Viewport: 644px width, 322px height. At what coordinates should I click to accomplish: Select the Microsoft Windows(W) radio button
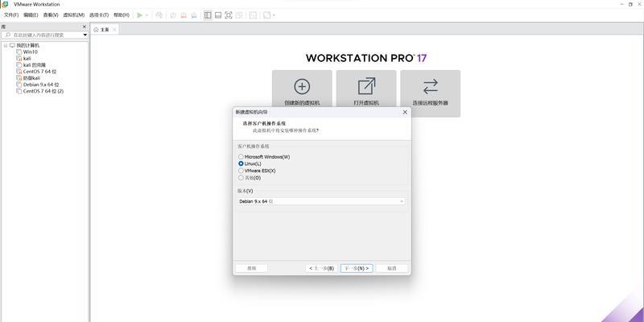click(241, 157)
